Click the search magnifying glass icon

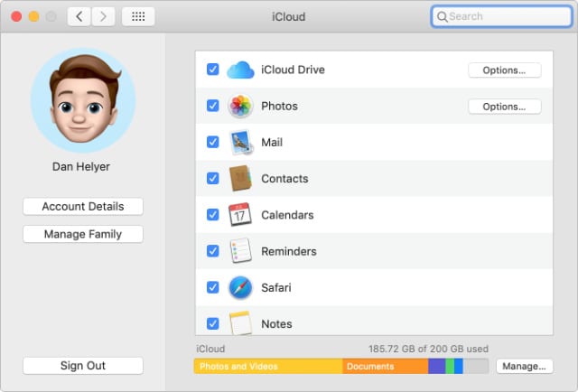(442, 16)
